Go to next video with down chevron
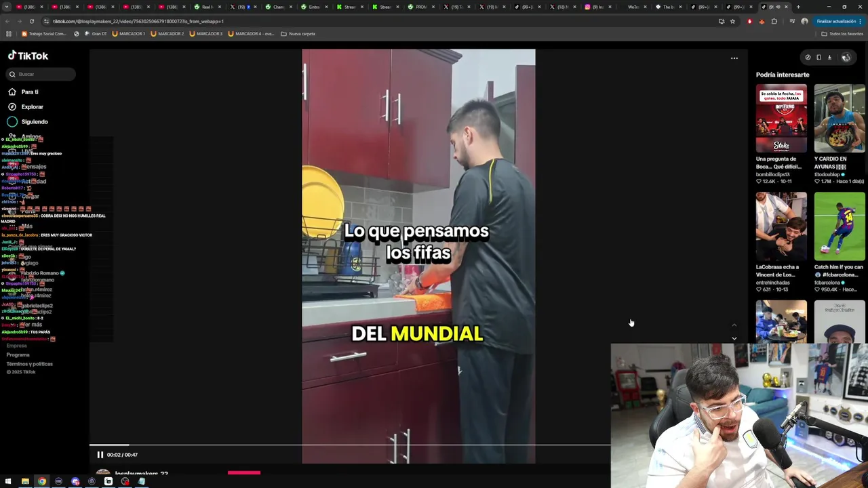Image resolution: width=868 pixels, height=488 pixels. pyautogui.click(x=734, y=338)
